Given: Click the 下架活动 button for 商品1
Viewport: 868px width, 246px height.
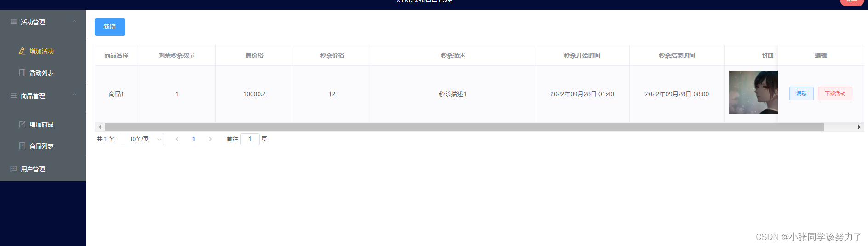Looking at the screenshot, I should (835, 94).
